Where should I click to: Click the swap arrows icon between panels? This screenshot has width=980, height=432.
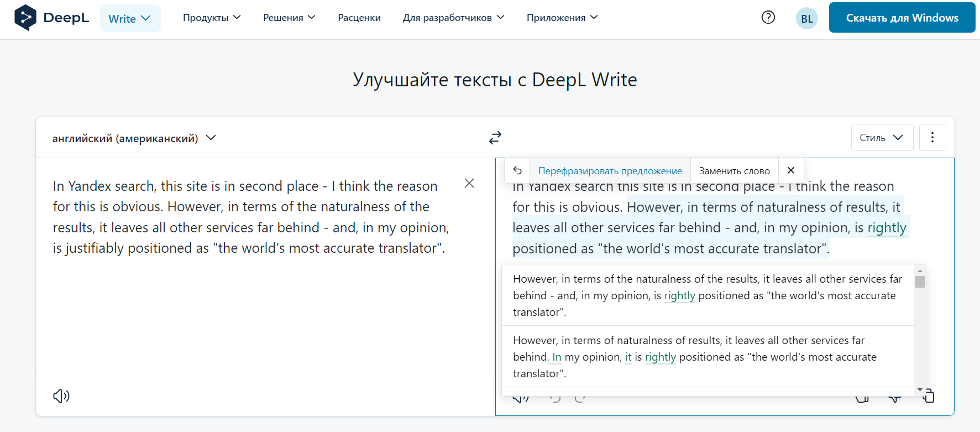pyautogui.click(x=495, y=138)
